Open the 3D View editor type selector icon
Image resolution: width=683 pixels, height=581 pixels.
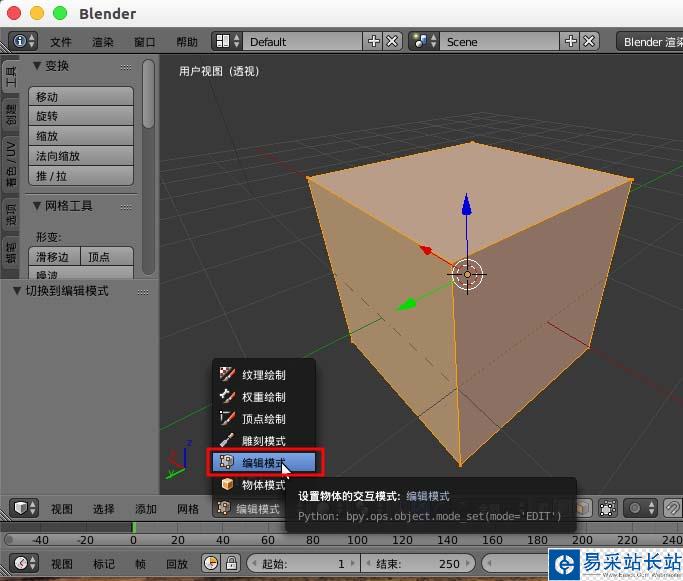24,508
